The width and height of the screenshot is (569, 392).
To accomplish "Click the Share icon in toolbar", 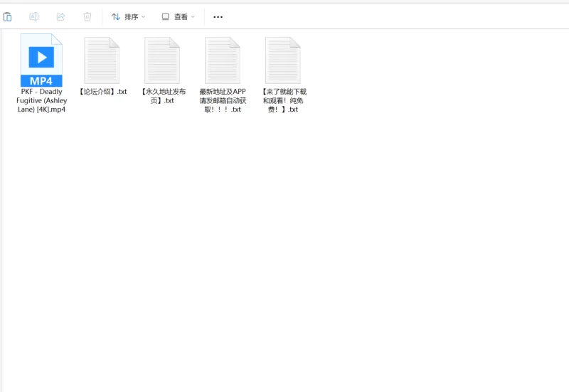I will click(x=60, y=16).
